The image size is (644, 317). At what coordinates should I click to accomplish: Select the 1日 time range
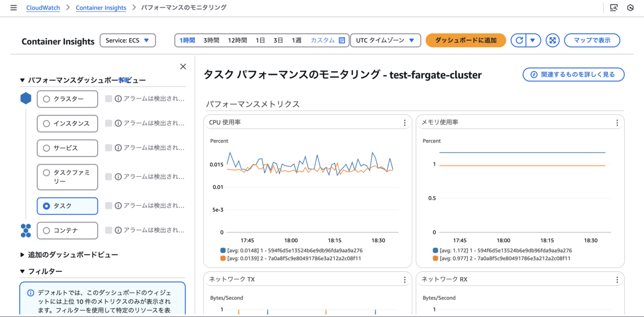point(260,40)
